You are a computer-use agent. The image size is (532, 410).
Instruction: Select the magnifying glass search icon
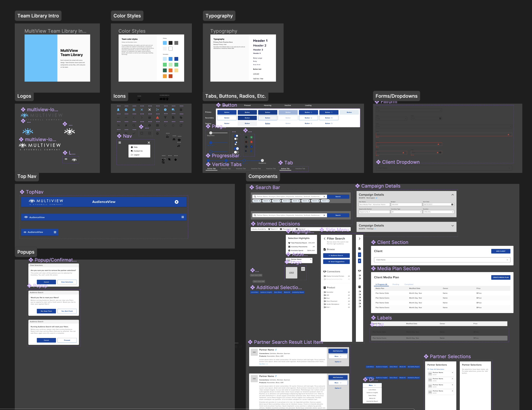tap(134, 125)
